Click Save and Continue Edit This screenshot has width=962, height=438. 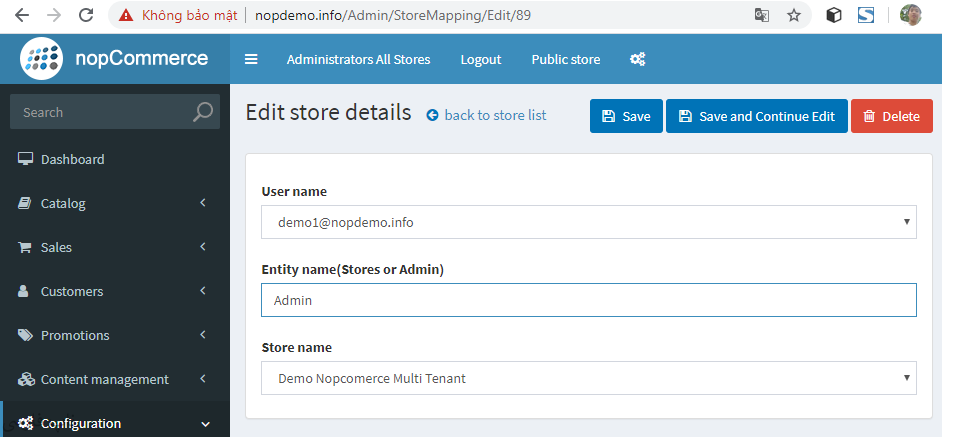757,116
